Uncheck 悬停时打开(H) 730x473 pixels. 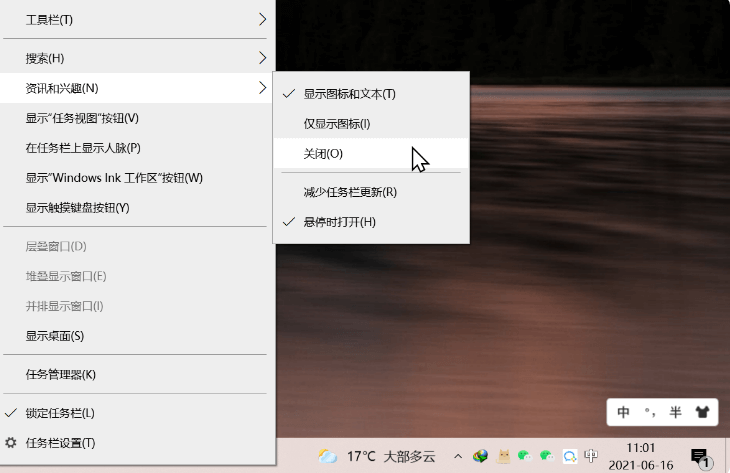pyautogui.click(x=371, y=222)
